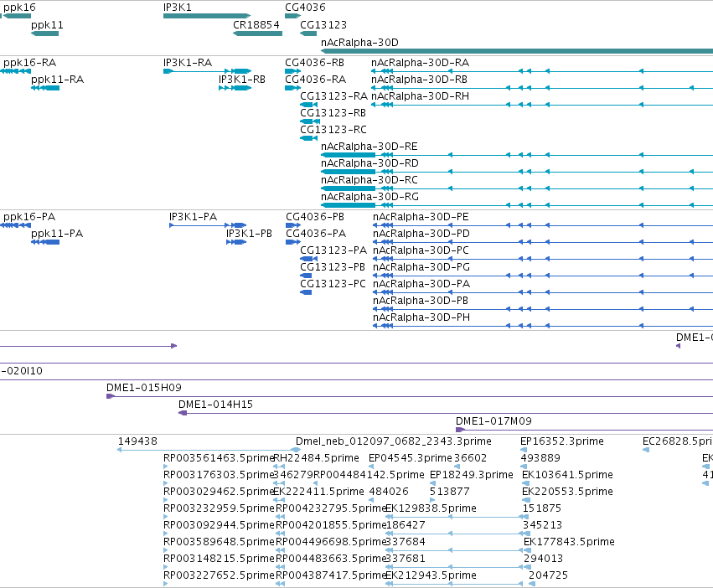Select the nAcRalpha-30D-RG transcript label
713x588 pixels.
pyautogui.click(x=369, y=197)
